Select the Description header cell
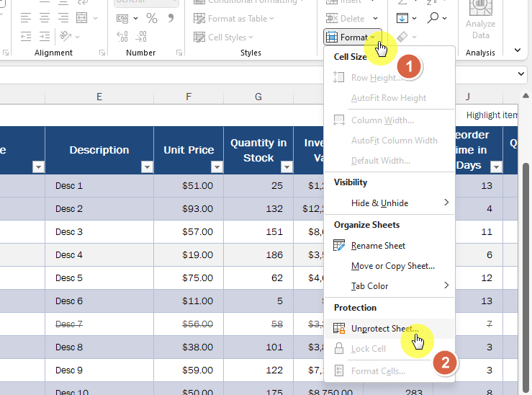The image size is (532, 395). (99, 150)
